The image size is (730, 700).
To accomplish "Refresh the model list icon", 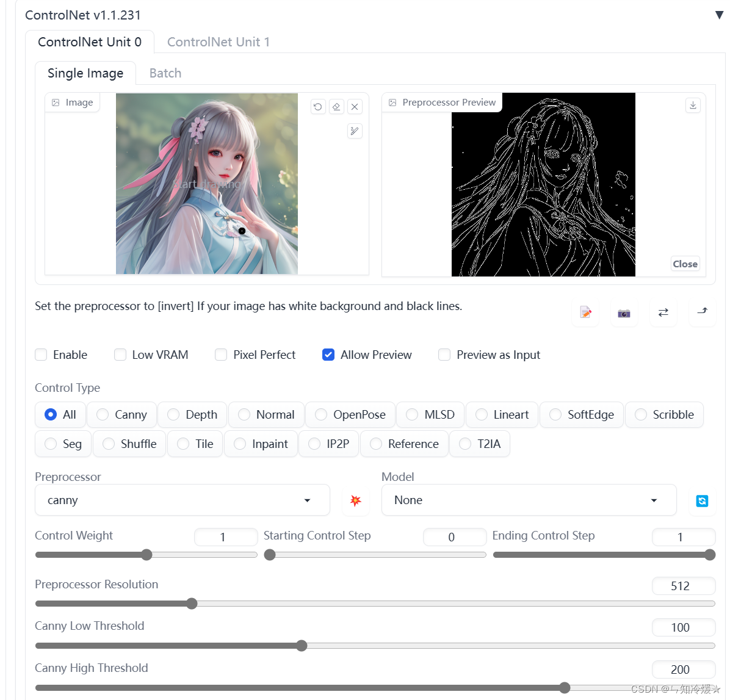I will point(702,501).
